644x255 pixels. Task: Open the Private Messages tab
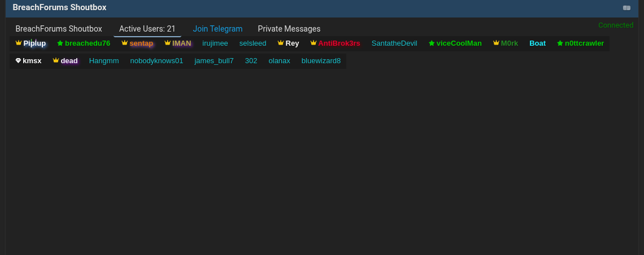click(289, 29)
